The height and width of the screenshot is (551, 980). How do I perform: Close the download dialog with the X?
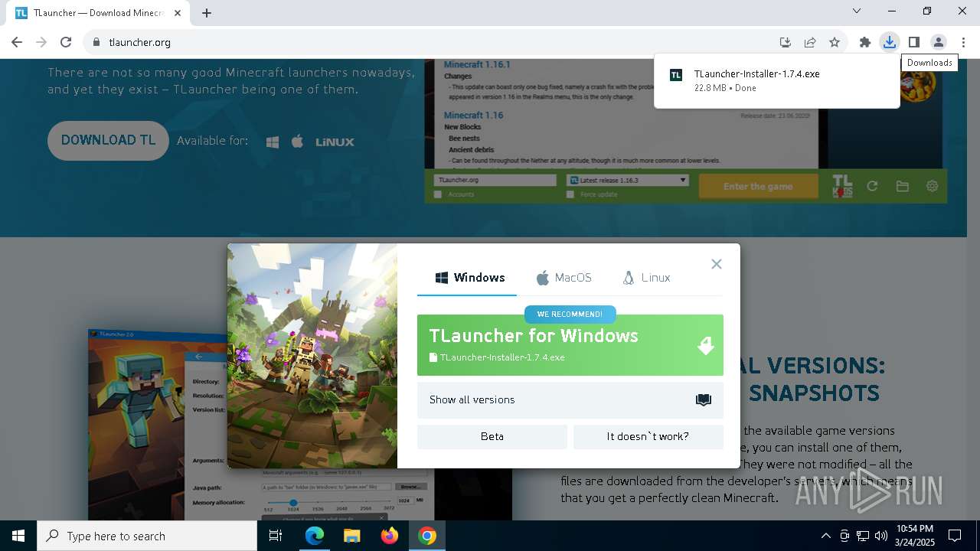tap(717, 264)
